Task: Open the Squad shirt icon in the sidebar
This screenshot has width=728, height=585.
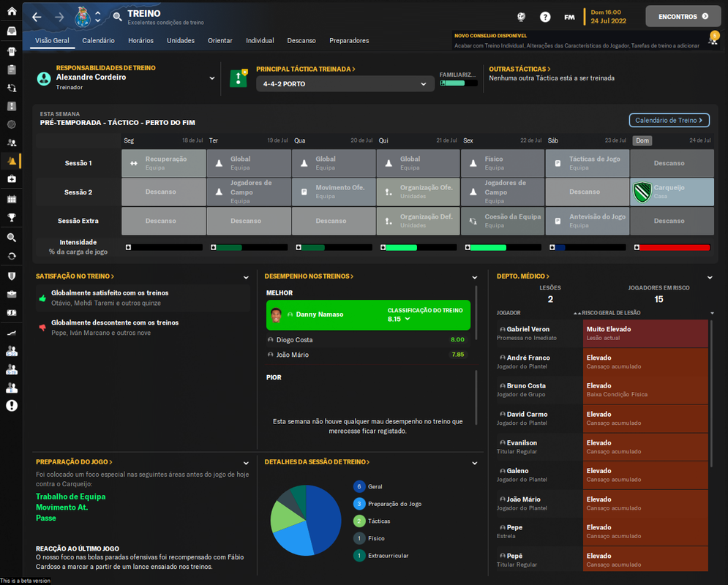Action: click(12, 51)
